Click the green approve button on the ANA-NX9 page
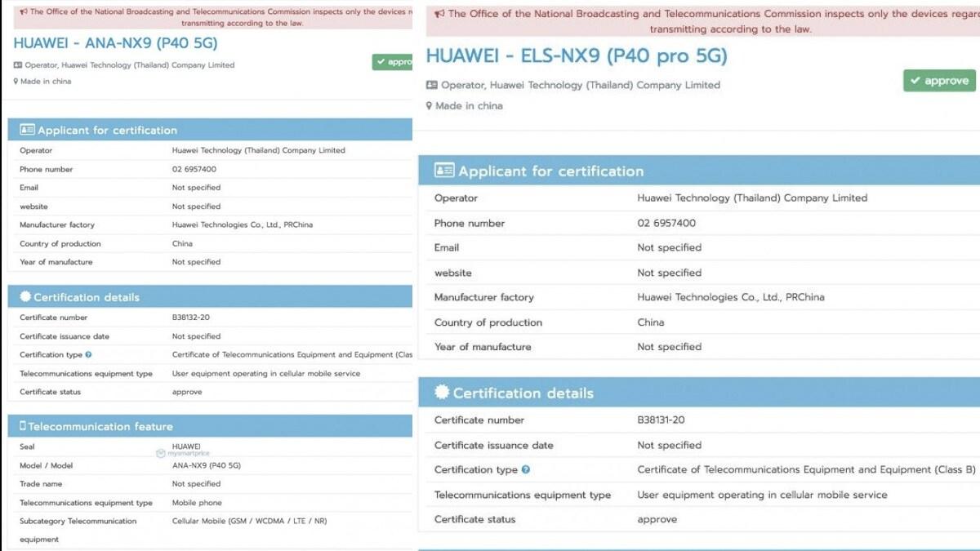The image size is (980, 551). click(x=393, y=62)
